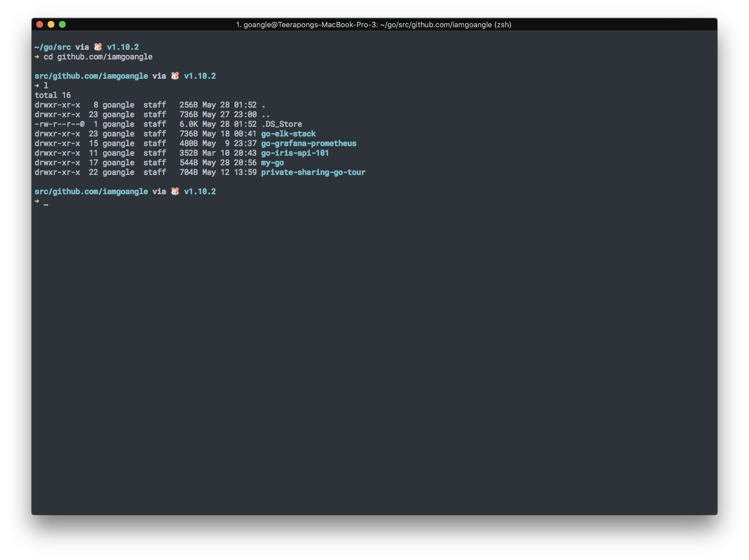Select the go-iris-api-101 folder name
The image size is (749, 560).
(295, 153)
